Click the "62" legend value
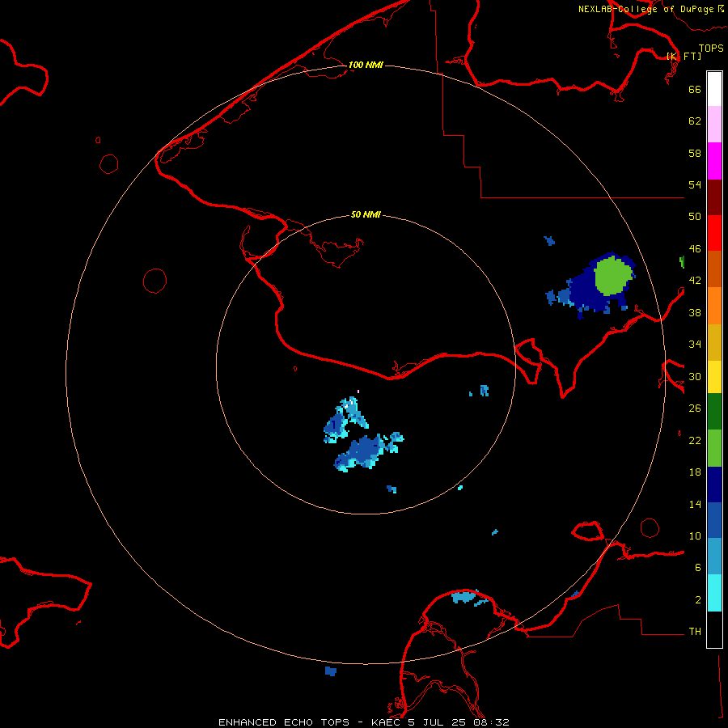Screen dimensions: 728x728 point(695,121)
